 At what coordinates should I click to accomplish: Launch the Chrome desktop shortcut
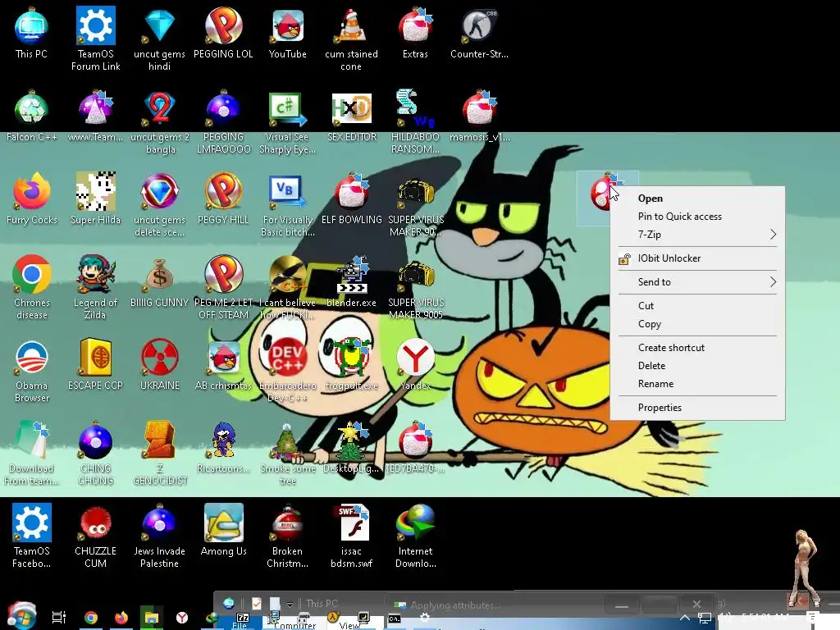point(32,288)
